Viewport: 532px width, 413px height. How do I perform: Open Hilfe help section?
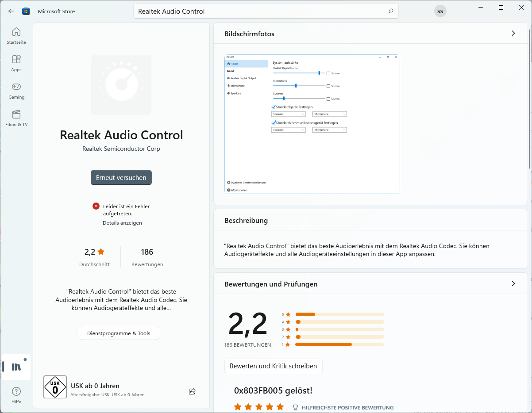(16, 395)
